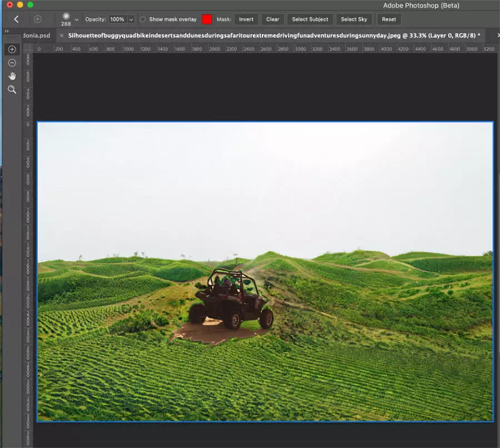This screenshot has height=448, width=500.
Task: Click the Select Subject button
Action: pyautogui.click(x=310, y=19)
